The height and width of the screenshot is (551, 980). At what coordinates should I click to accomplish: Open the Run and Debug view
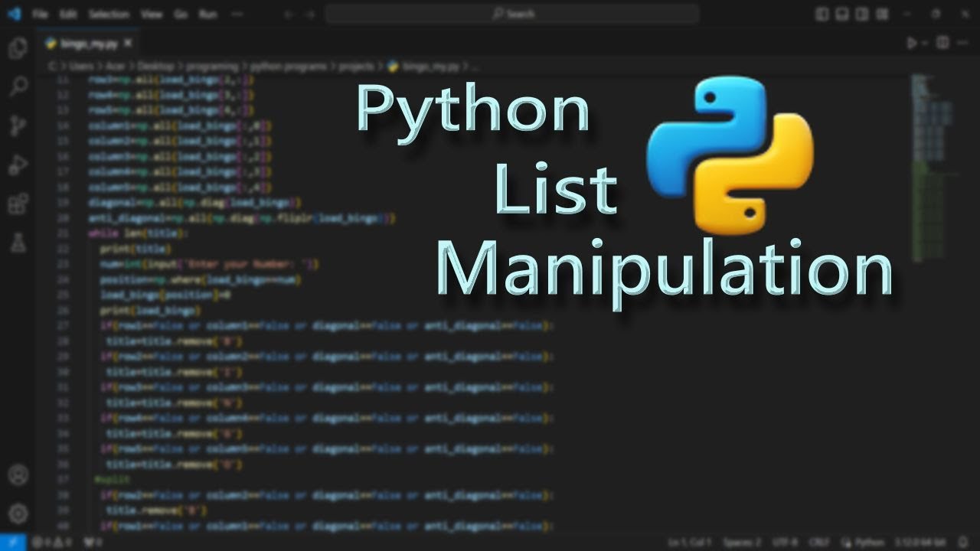click(x=18, y=165)
